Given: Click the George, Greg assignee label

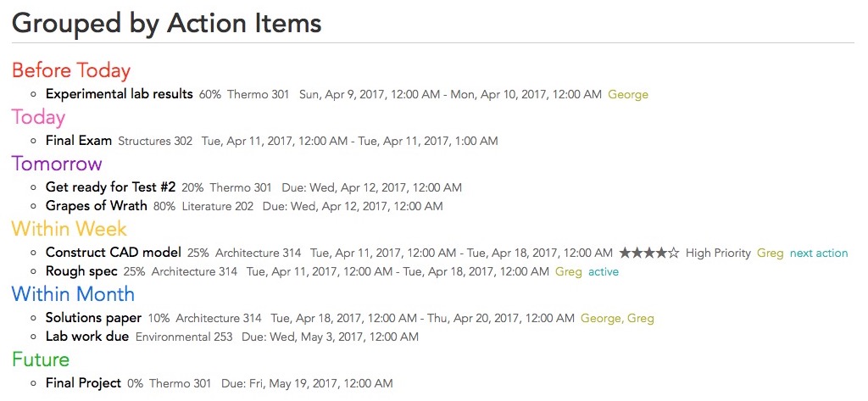Looking at the screenshot, I should tap(617, 319).
